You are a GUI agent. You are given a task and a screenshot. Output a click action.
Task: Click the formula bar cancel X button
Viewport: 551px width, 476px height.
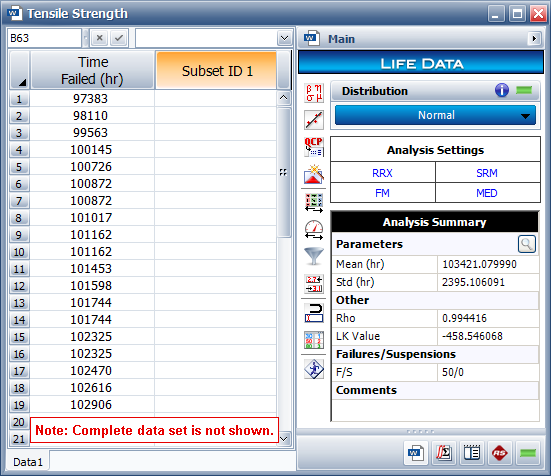(x=99, y=38)
